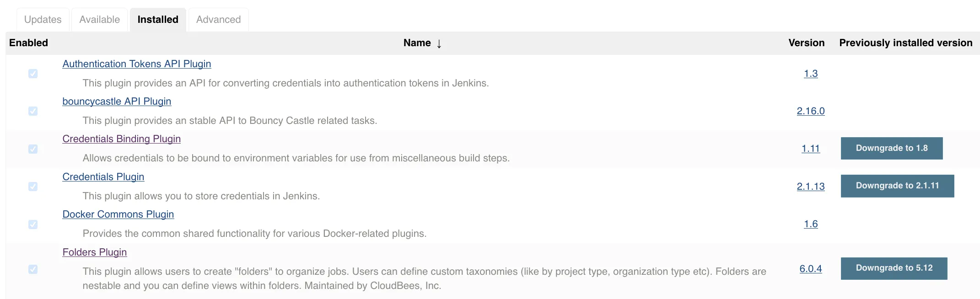980x299 pixels.
Task: Click Downgrade to 2.1.11 button
Action: [x=897, y=186]
